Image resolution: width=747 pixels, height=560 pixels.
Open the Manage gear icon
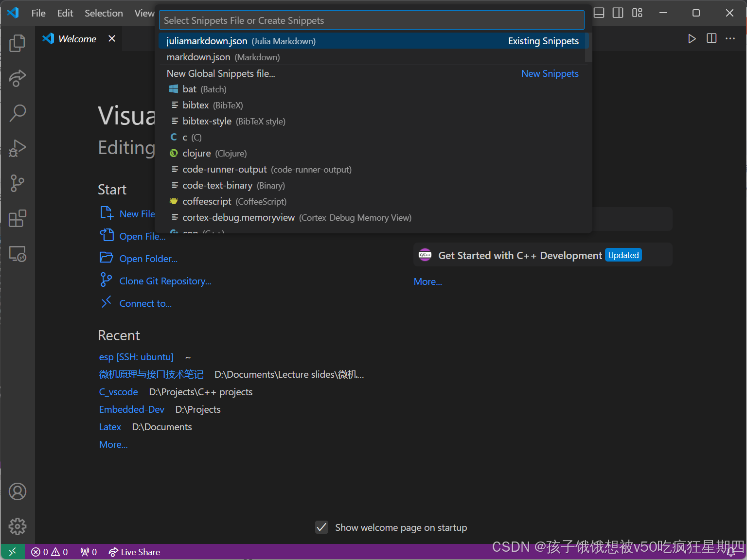pyautogui.click(x=18, y=526)
